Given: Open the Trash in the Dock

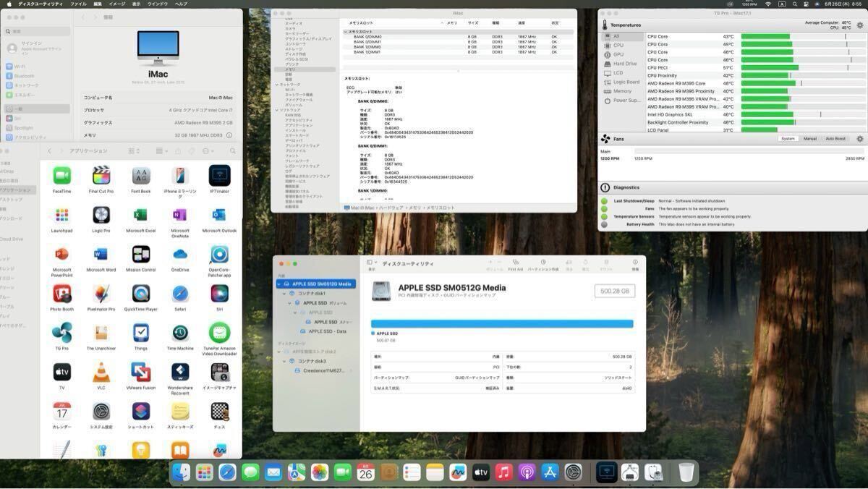Looking at the screenshot, I should coord(686,472).
